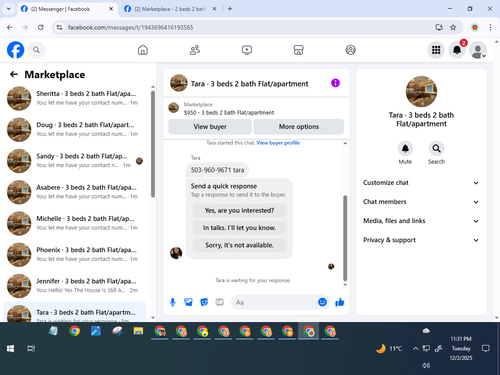Record a voice clip with microphone icon
500x375 pixels.
173,302
